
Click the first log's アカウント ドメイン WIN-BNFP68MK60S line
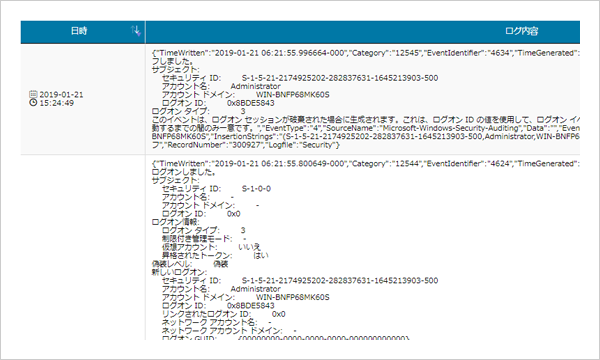tap(245, 95)
